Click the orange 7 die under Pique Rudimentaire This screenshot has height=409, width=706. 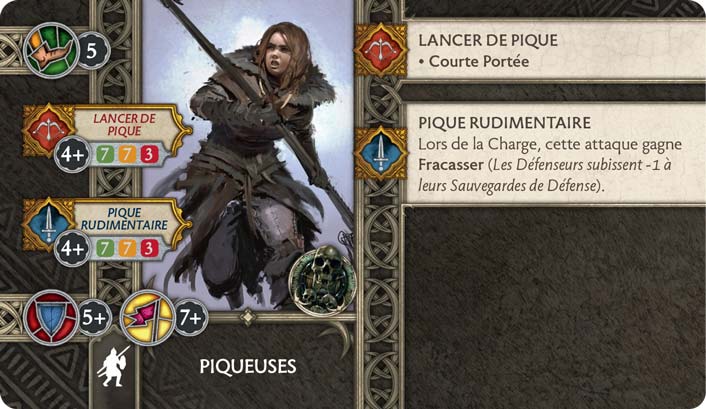127,248
